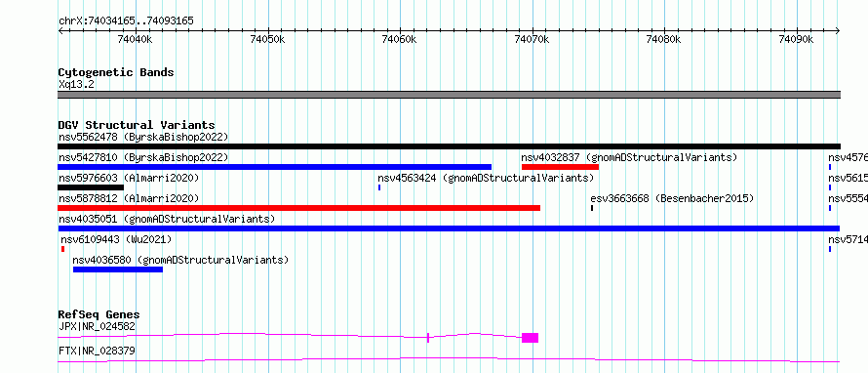Viewport: 868px width, 373px height.
Task: Select the nsv4036580 (gnomADStructuralVariants) label
Action: point(181,260)
